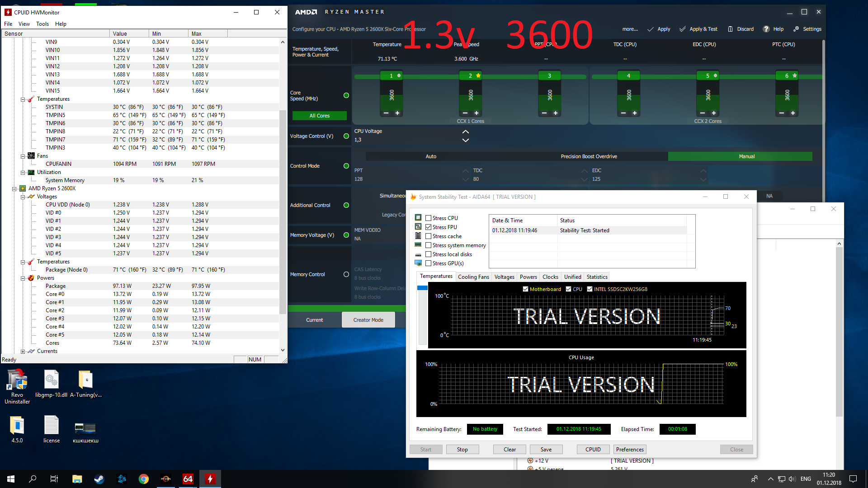Enable the Stress CPU checkbox
868x488 pixels.
tap(428, 218)
